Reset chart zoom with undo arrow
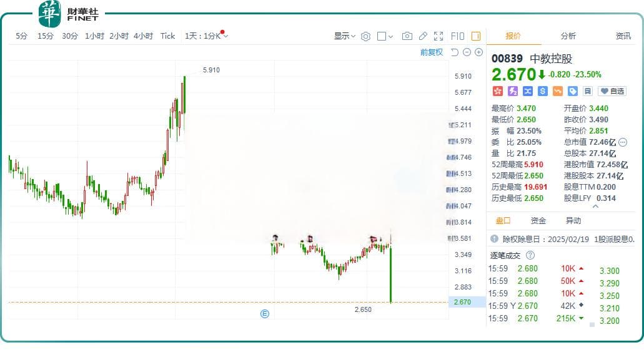644x355 pixels. click(455, 52)
